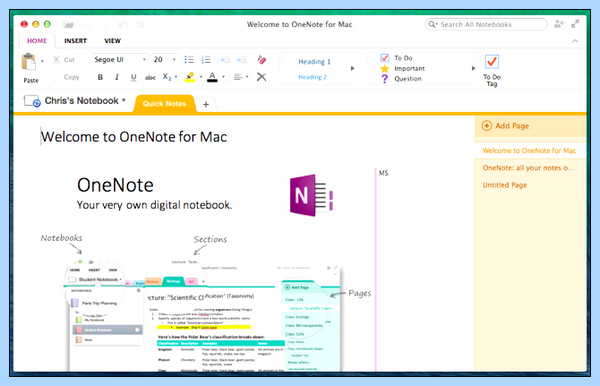Apply the Heading 1 style
The width and height of the screenshot is (600, 386).
(x=314, y=62)
